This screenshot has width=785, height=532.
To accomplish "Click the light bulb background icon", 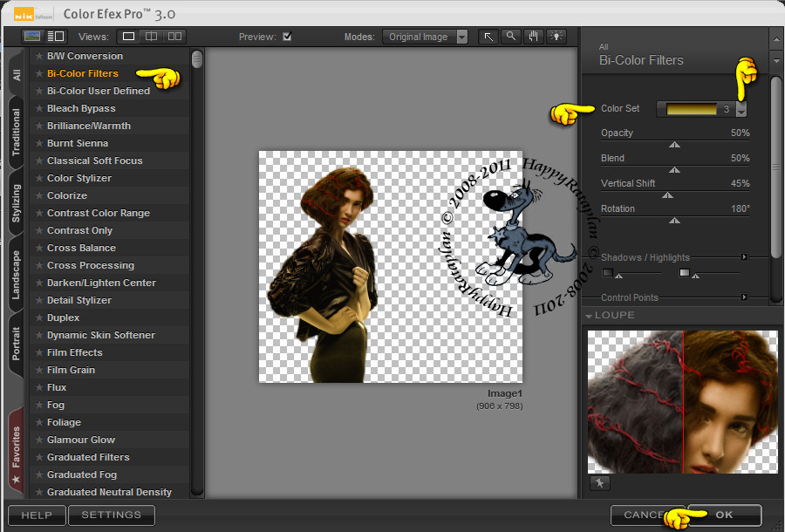I will 556,37.
